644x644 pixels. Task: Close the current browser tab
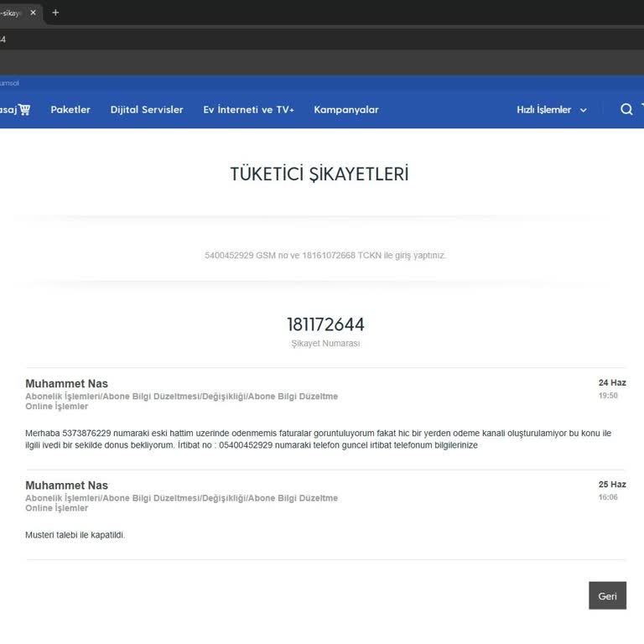coord(34,13)
